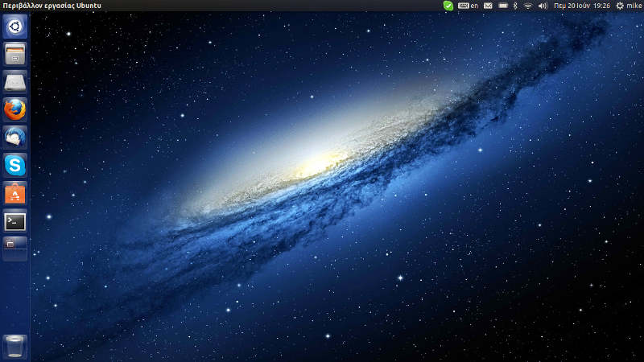This screenshot has height=362, width=644.
Task: Launch the Terminal application
Action: [x=15, y=221]
